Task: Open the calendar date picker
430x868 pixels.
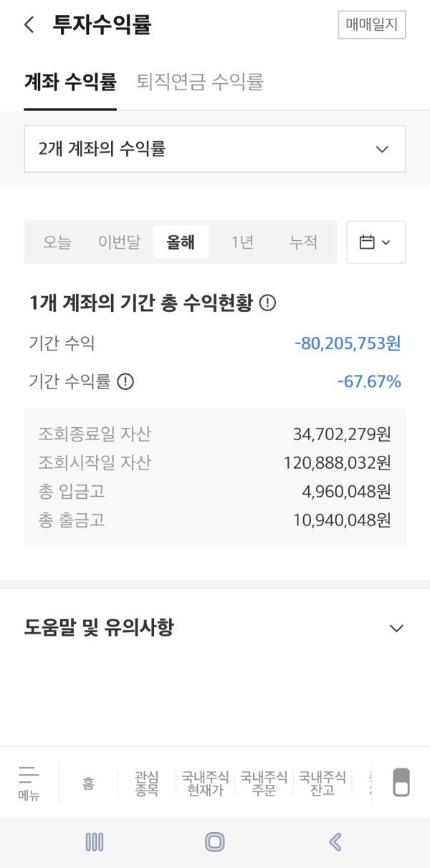Action: [376, 242]
